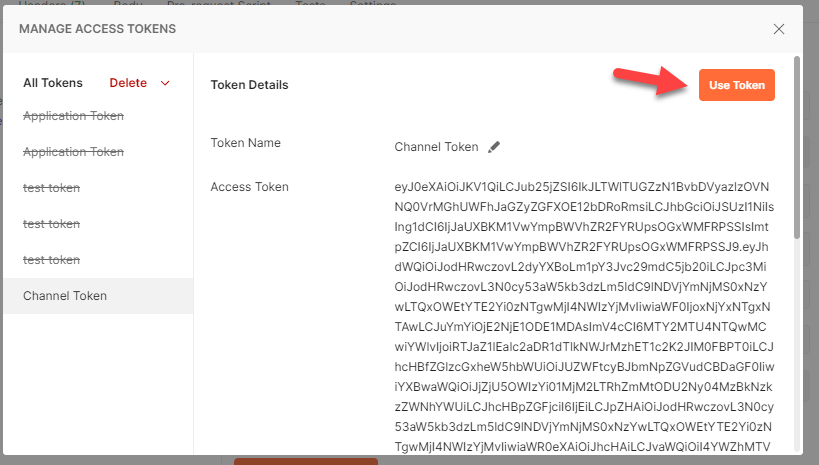The width and height of the screenshot is (819, 465).
Task: Choose the middle test token
Action: [x=51, y=224]
